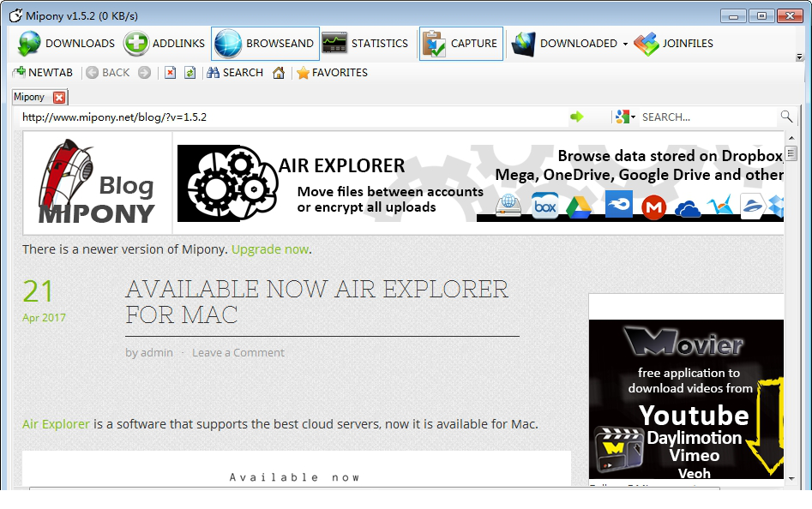This screenshot has height=509, width=812.
Task: Open the Downloaded files folder
Action: click(x=564, y=44)
